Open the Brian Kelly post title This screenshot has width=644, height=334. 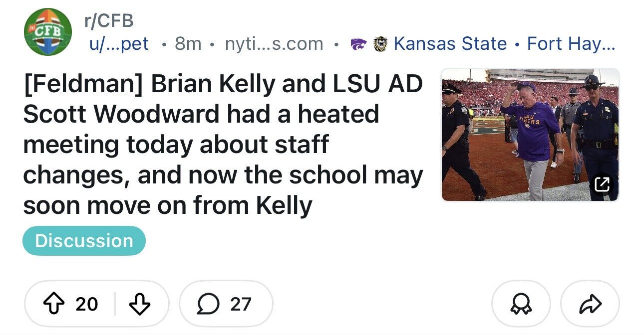[223, 145]
